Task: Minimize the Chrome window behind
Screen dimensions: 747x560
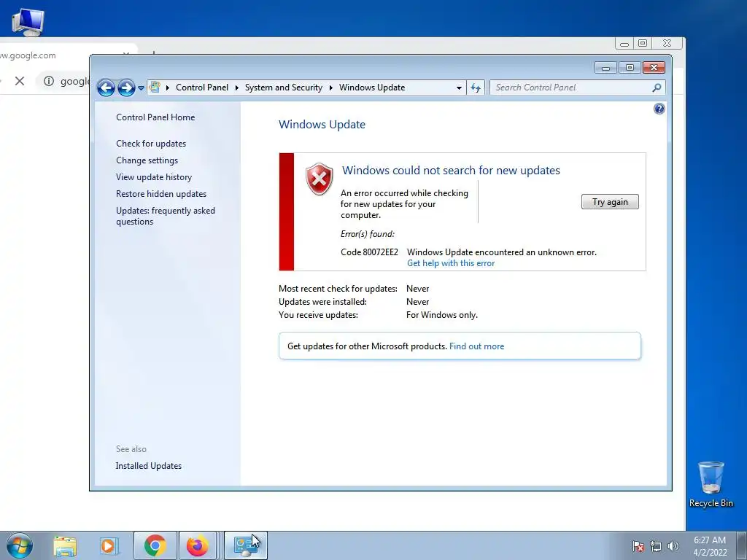Action: tap(624, 43)
